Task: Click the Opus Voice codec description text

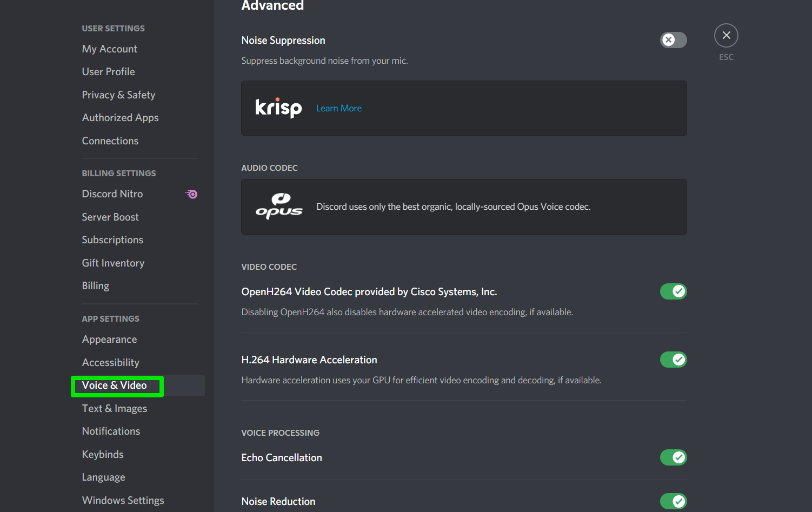Action: (x=453, y=207)
